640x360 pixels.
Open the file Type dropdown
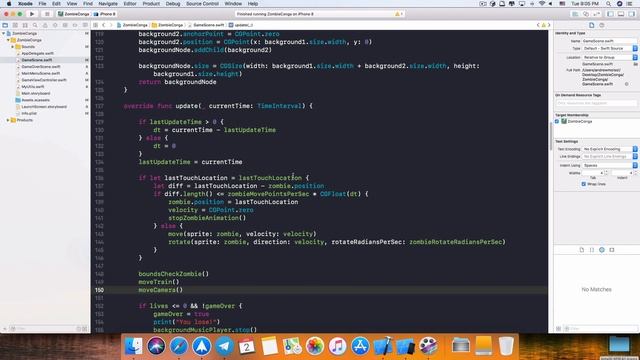(x=609, y=49)
